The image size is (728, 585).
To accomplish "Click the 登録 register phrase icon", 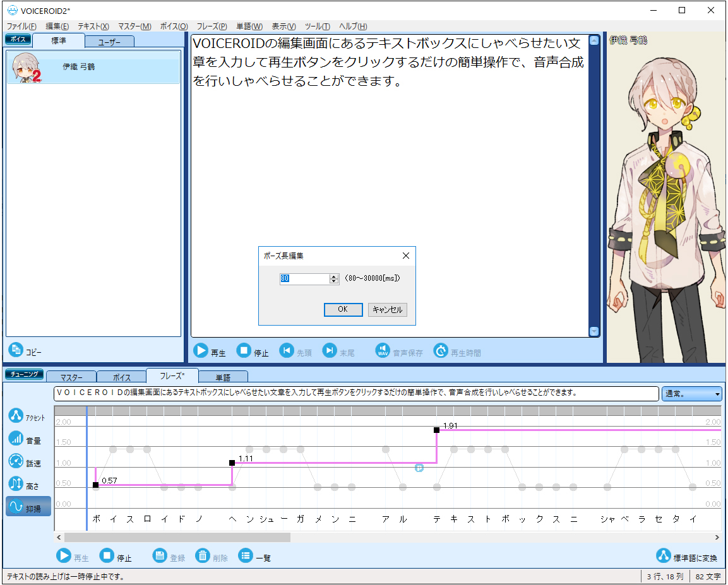I will pos(160,556).
